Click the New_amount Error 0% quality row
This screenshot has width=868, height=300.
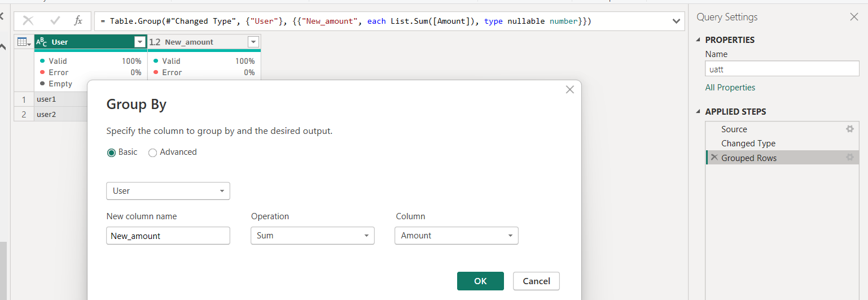pyautogui.click(x=204, y=72)
